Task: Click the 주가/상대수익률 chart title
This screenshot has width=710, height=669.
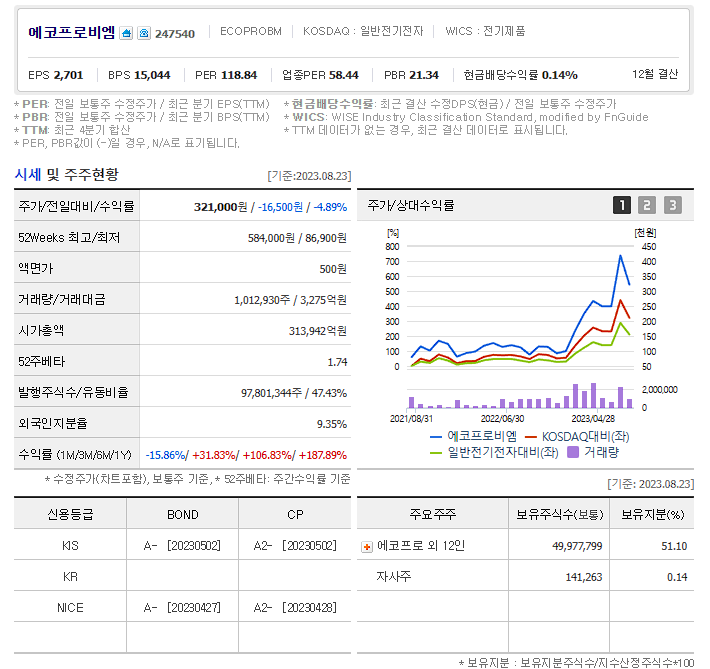Action: pyautogui.click(x=411, y=206)
